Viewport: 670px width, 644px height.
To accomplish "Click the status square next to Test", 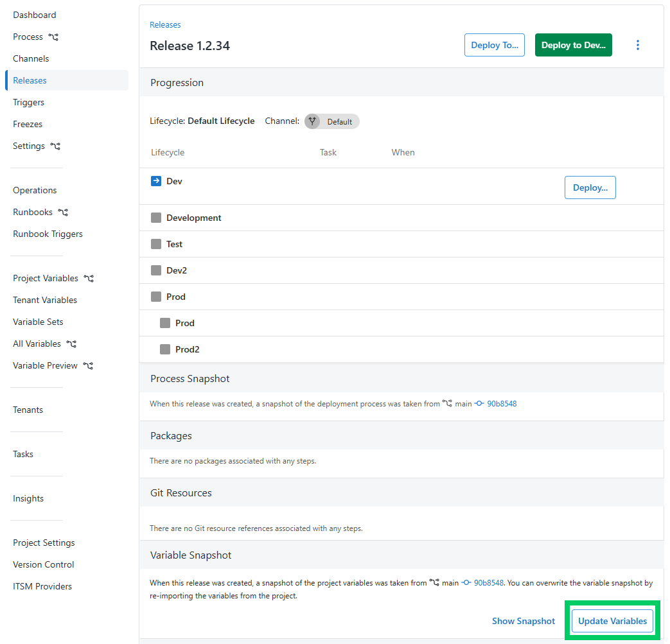I will point(155,244).
